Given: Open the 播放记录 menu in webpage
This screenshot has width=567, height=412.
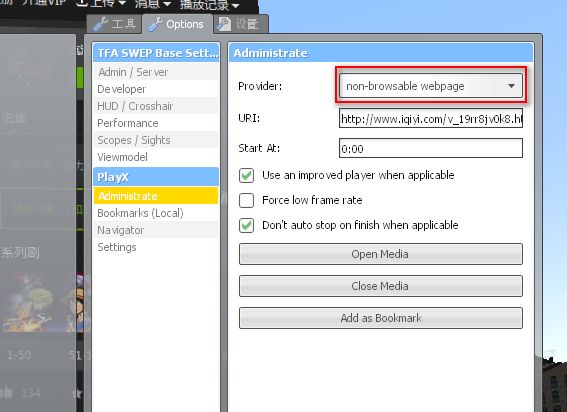Looking at the screenshot, I should click(x=209, y=5).
